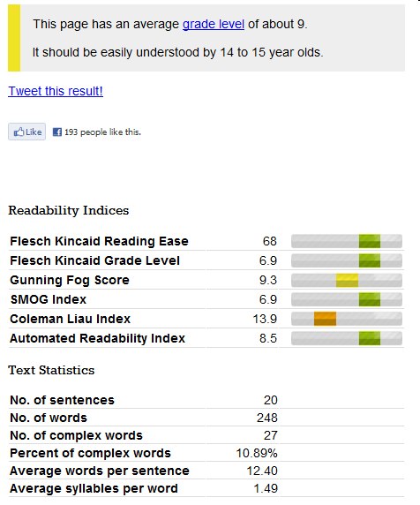The image size is (420, 505).
Task: Click the Flesch Kincaid Grade Level bar
Action: click(x=347, y=260)
